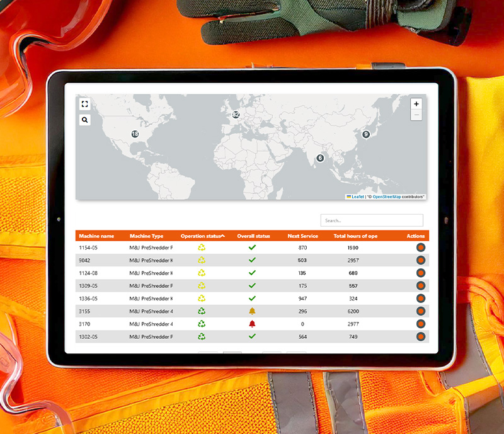This screenshot has width=504, height=434.
Task: Open the map search magnifier
Action: (x=85, y=120)
